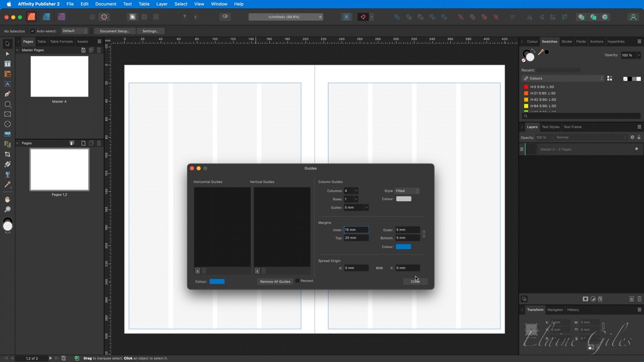Viewport: 644px width, 362px height.
Task: Switch to the Text Styles tab
Action: [x=551, y=127]
